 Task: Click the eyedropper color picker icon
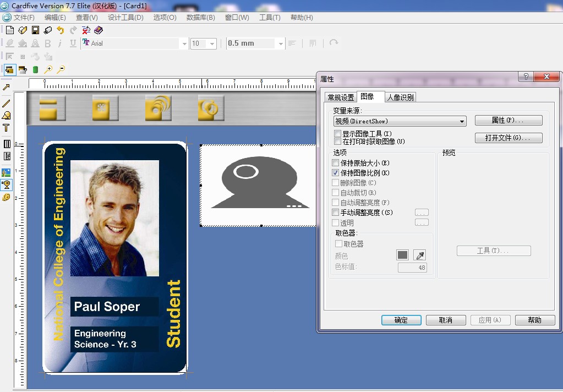click(420, 255)
